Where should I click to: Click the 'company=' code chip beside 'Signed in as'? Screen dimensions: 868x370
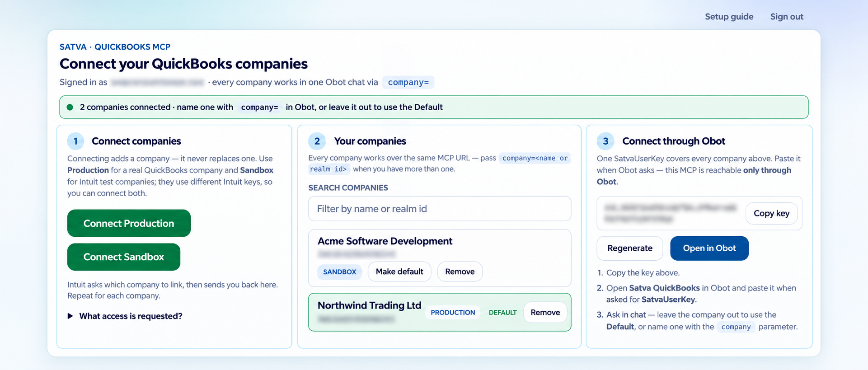point(408,82)
